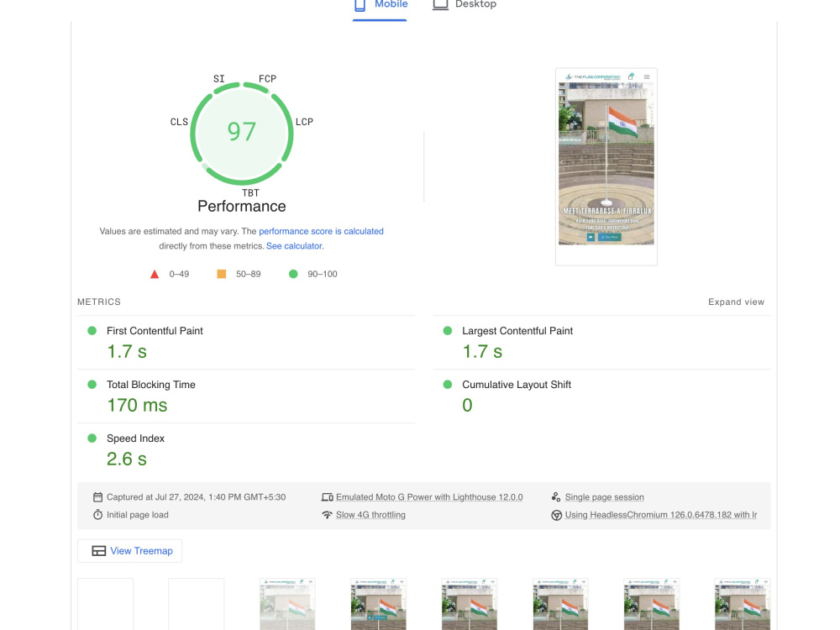
Task: Click green status dot beside Largest Contentful Paint
Action: pos(448,331)
